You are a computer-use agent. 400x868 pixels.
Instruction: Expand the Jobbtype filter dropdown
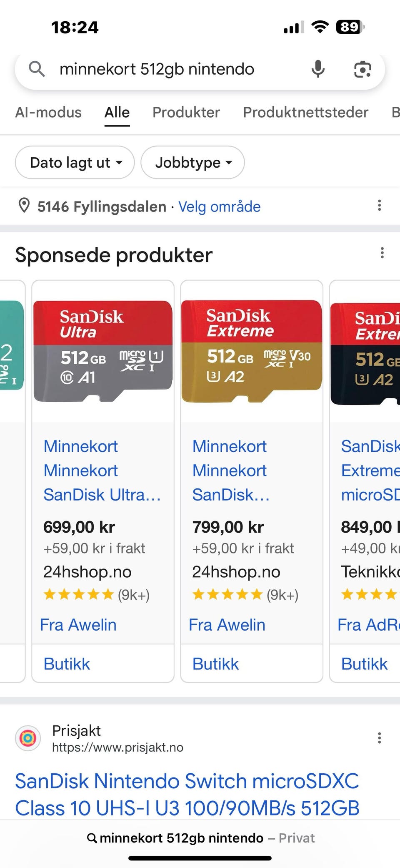pyautogui.click(x=192, y=162)
